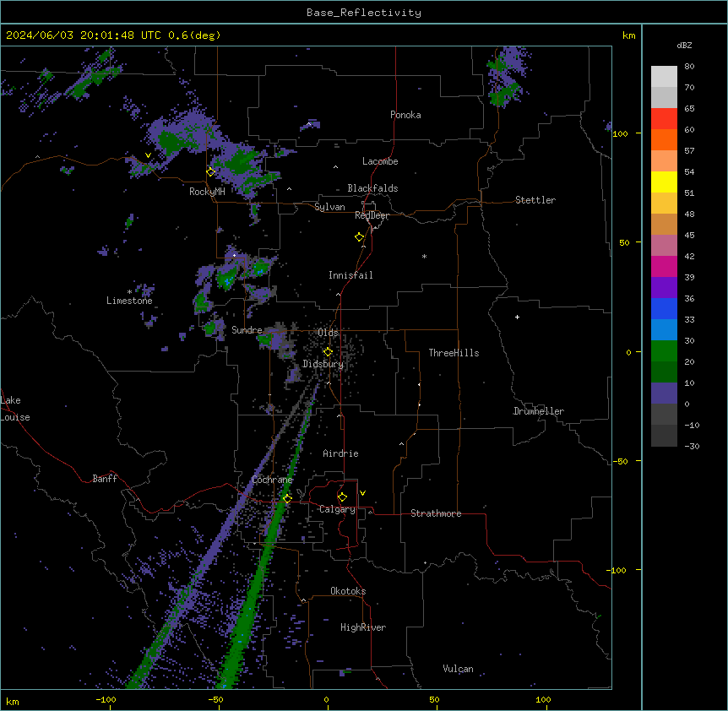Click the 0 tick on right axis

coord(628,352)
